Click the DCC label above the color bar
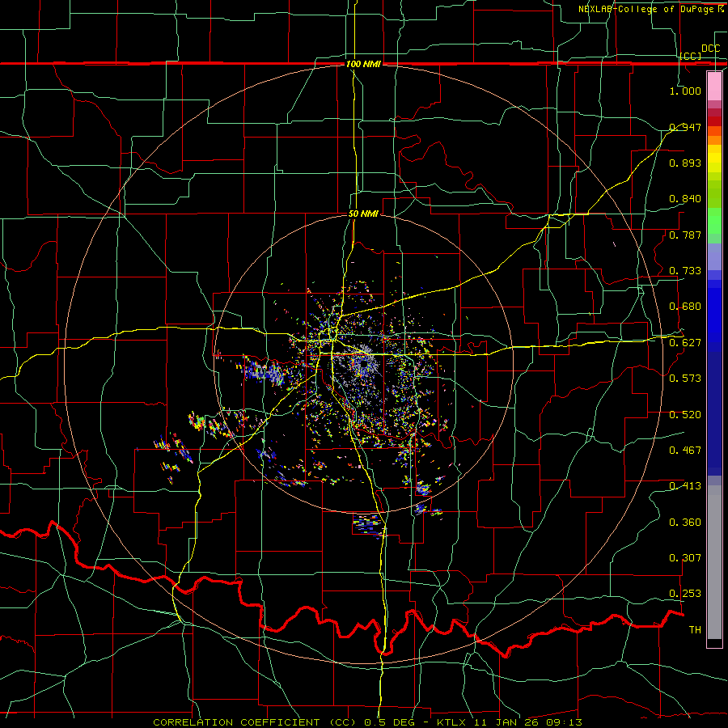 coord(711,49)
